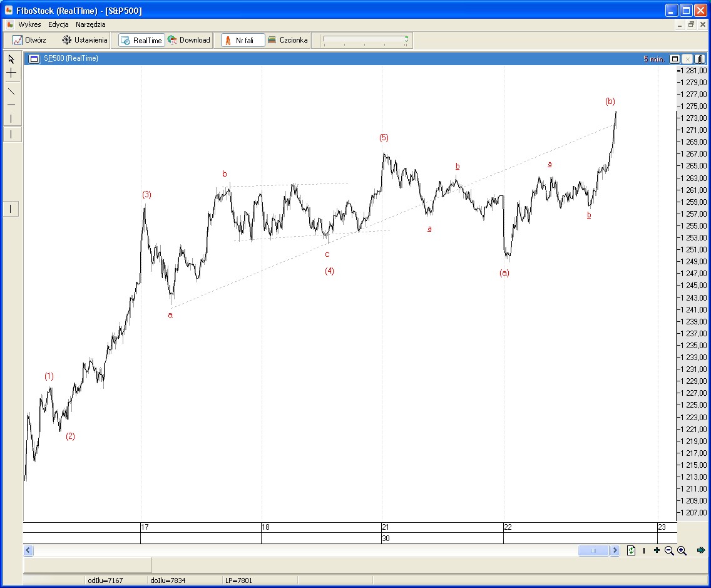Zoom out the chart
This screenshot has width=711, height=588.
(x=669, y=551)
